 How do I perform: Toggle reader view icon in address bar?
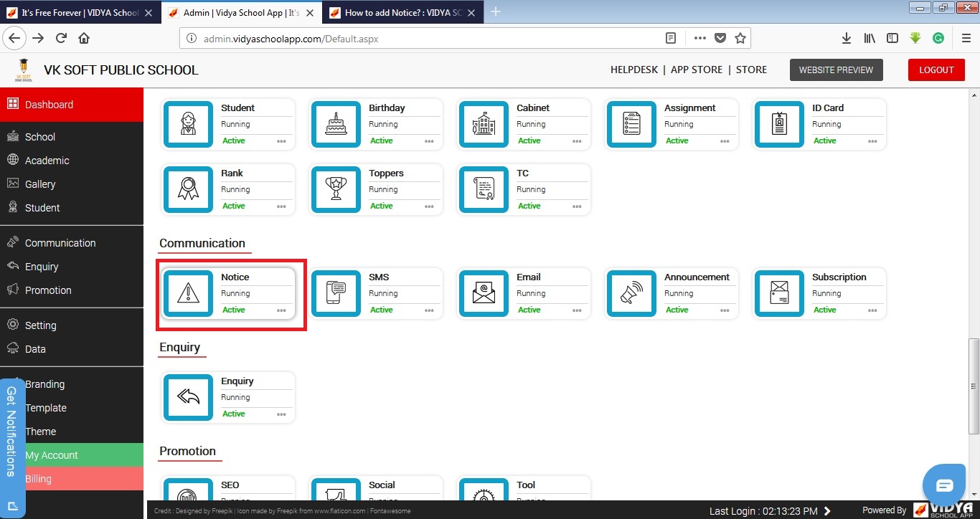(x=671, y=38)
